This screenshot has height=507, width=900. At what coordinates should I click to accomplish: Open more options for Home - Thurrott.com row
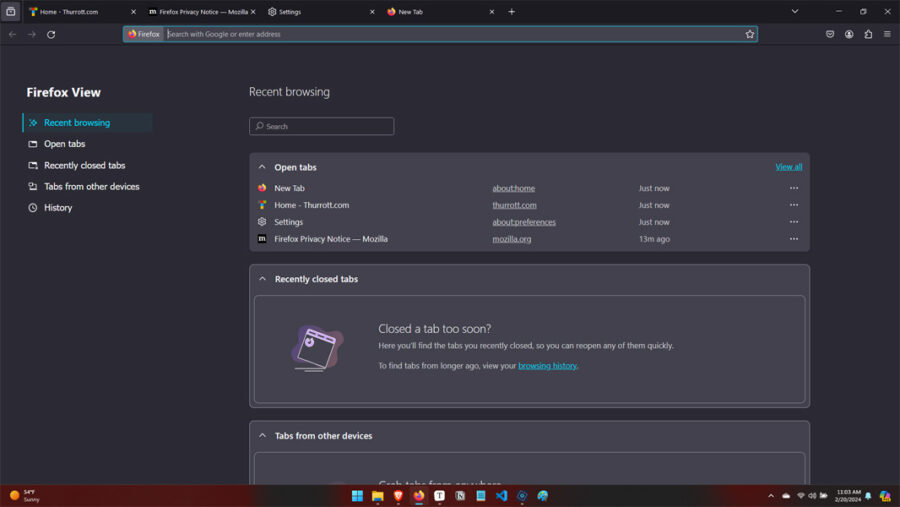coord(794,205)
